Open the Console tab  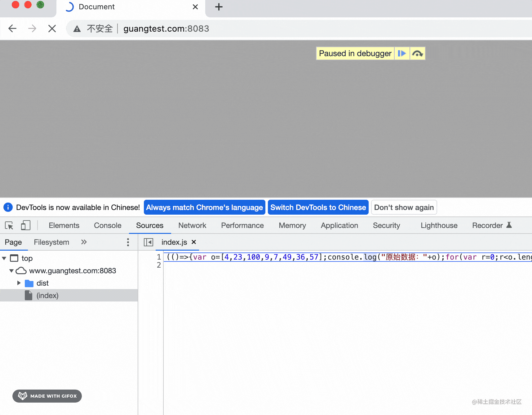(108, 225)
